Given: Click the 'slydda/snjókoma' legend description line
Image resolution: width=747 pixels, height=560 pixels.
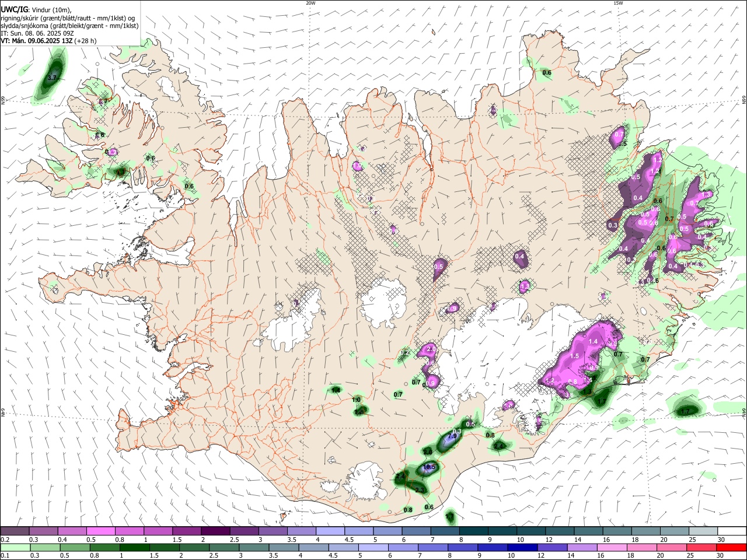Looking at the screenshot, I should pyautogui.click(x=69, y=26).
